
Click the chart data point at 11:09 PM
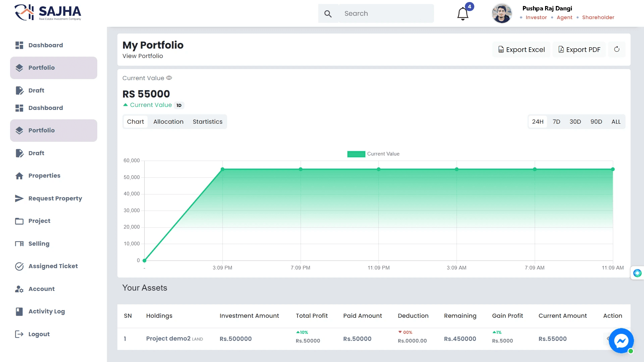(379, 169)
